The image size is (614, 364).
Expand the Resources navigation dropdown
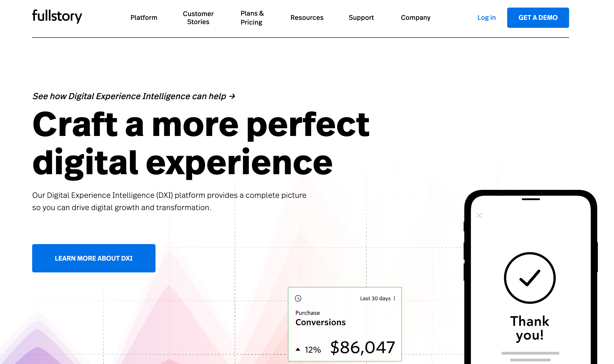coord(307,18)
